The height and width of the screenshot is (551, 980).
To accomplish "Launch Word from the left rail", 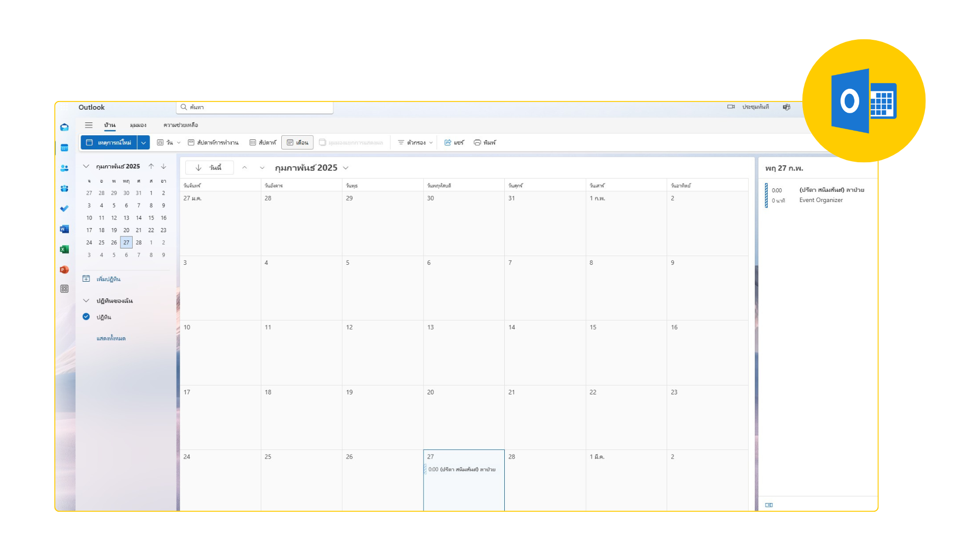I will [x=64, y=229].
